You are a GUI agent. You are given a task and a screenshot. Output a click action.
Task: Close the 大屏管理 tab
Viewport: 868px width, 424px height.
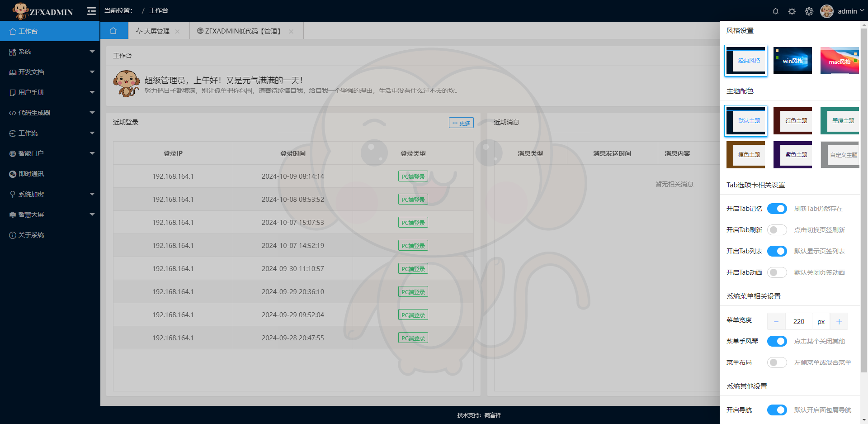click(177, 31)
